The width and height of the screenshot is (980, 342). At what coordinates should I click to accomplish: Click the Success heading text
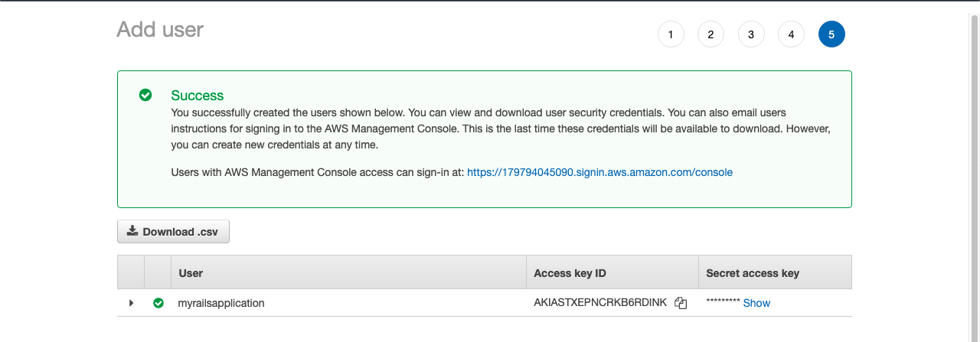(x=198, y=96)
